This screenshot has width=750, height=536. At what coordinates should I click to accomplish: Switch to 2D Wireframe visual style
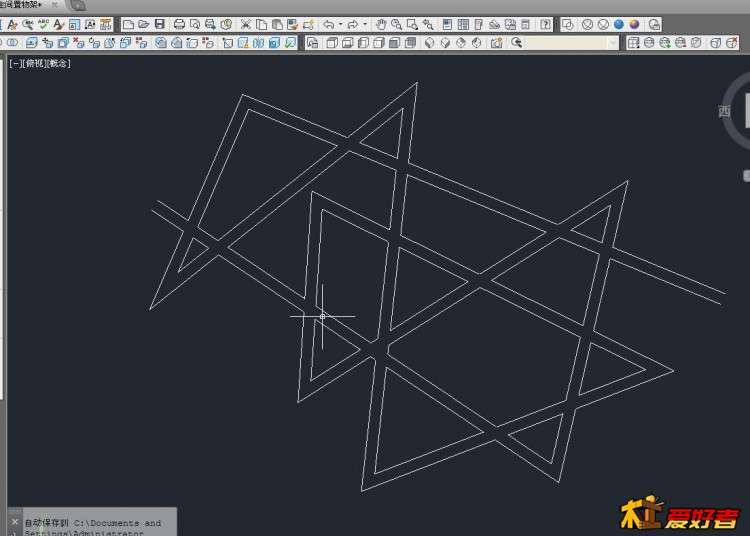[x=568, y=24]
